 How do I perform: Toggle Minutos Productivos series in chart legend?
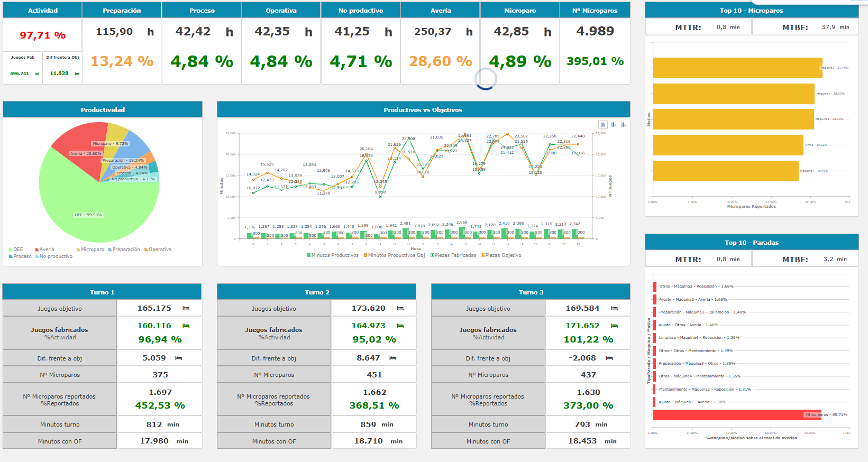pos(335,255)
